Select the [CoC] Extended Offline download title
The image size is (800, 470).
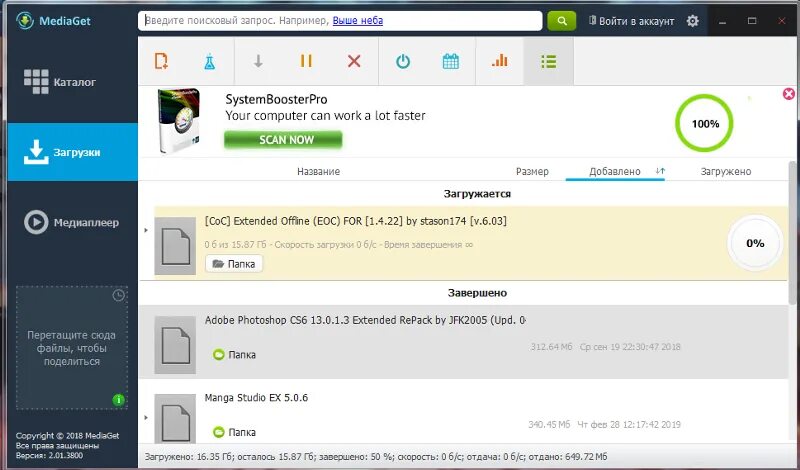tap(356, 221)
